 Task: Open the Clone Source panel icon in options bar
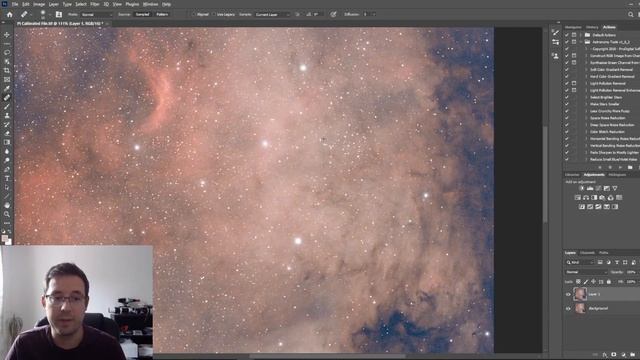(59, 14)
